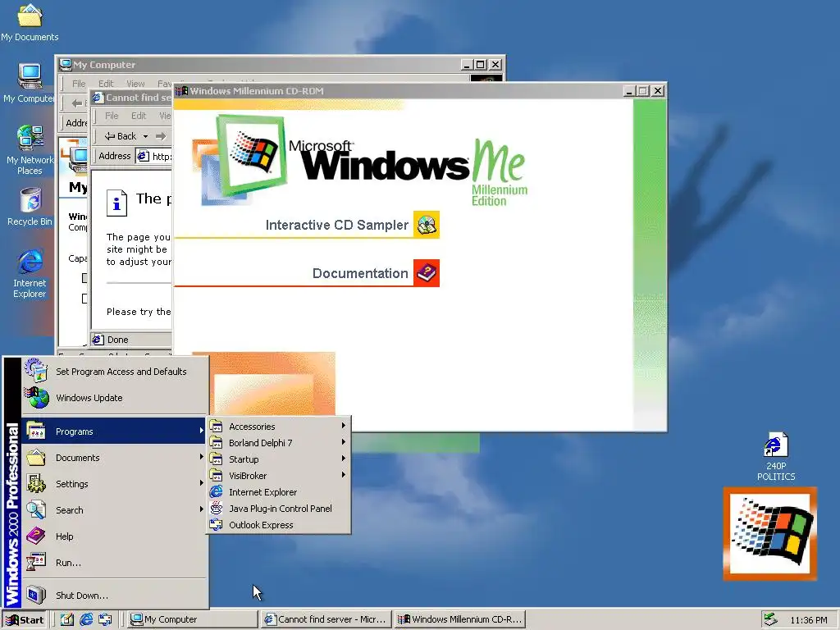Click the Outlook Express menu icon
840x630 pixels.
(216, 525)
